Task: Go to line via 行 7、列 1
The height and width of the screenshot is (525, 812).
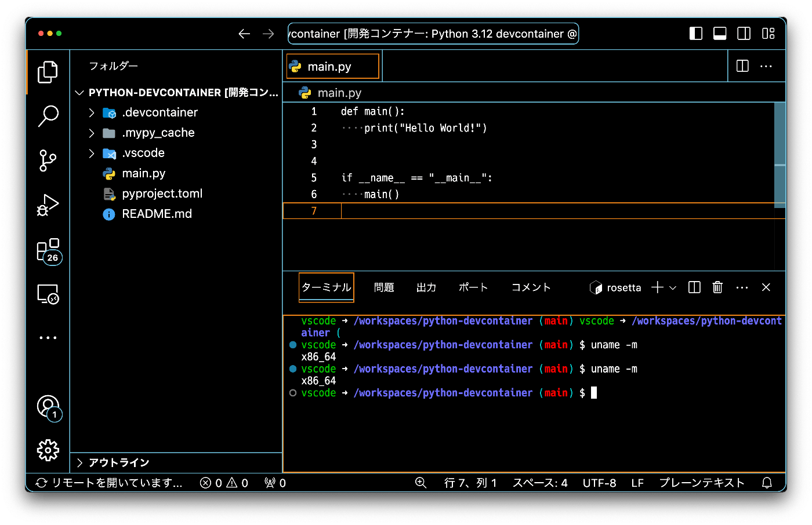Action: (x=470, y=483)
